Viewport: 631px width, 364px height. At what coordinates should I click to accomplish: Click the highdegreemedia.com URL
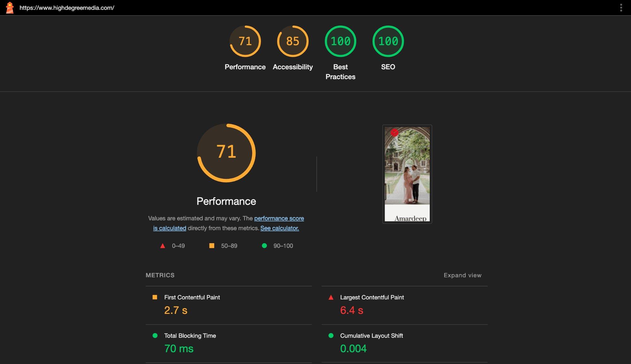click(x=67, y=8)
